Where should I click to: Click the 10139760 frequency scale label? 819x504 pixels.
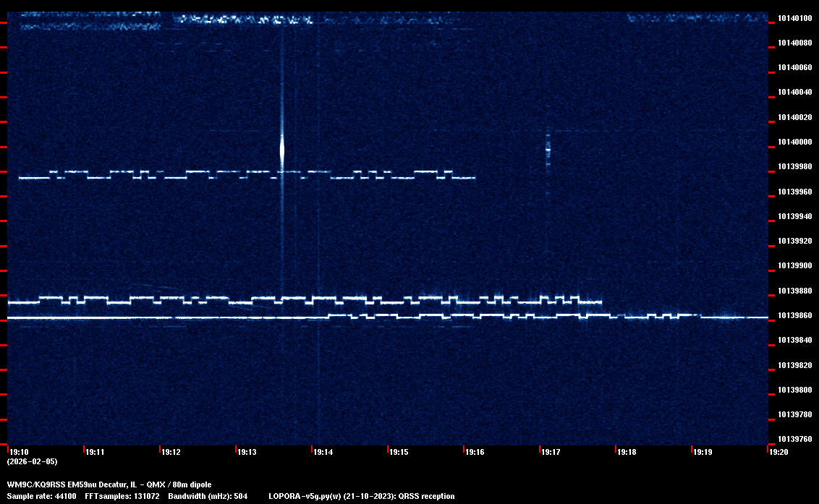pos(794,440)
